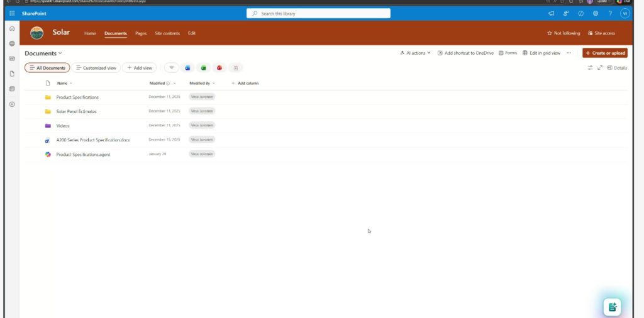Toggle the filters pill button
Image resolution: width=644 pixels, height=318 pixels.
coord(171,68)
